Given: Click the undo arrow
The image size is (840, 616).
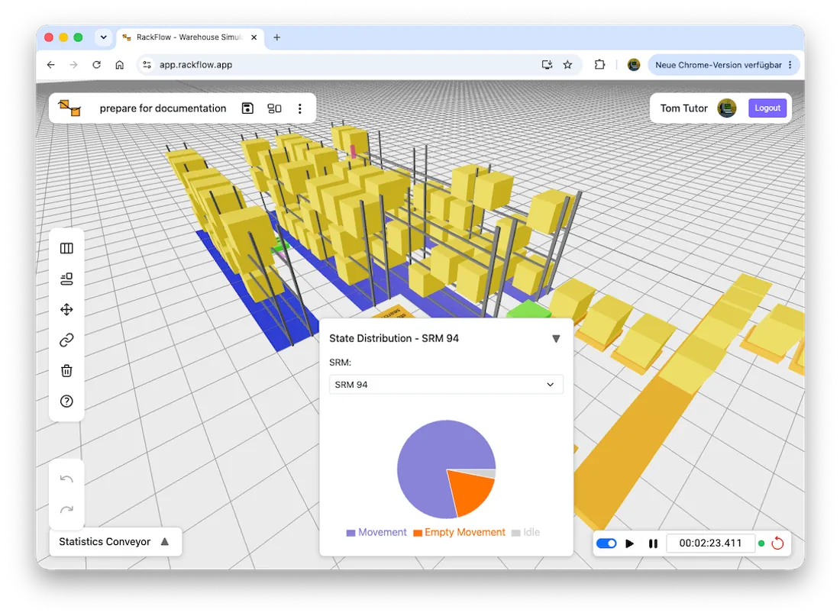Looking at the screenshot, I should pyautogui.click(x=66, y=479).
